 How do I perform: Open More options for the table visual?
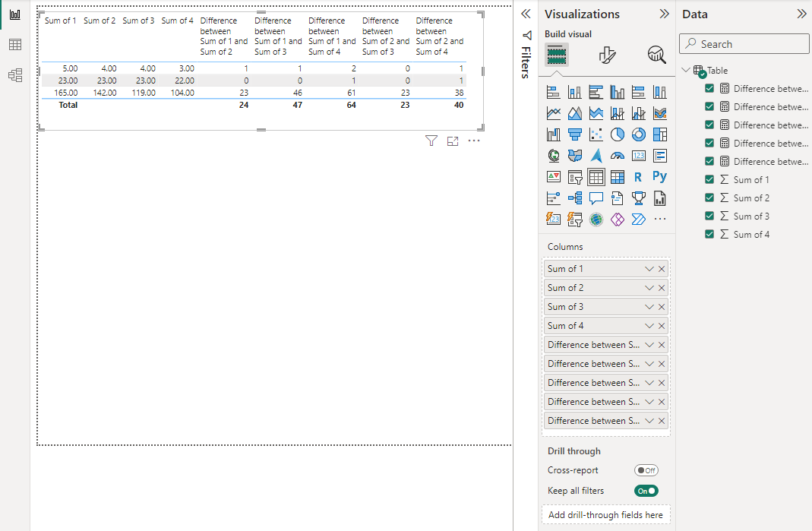tap(474, 141)
